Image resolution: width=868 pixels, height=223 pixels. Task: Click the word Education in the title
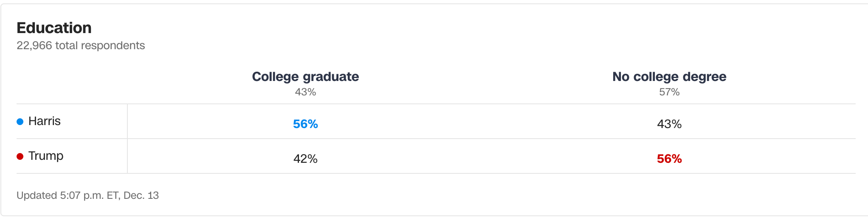(x=54, y=28)
